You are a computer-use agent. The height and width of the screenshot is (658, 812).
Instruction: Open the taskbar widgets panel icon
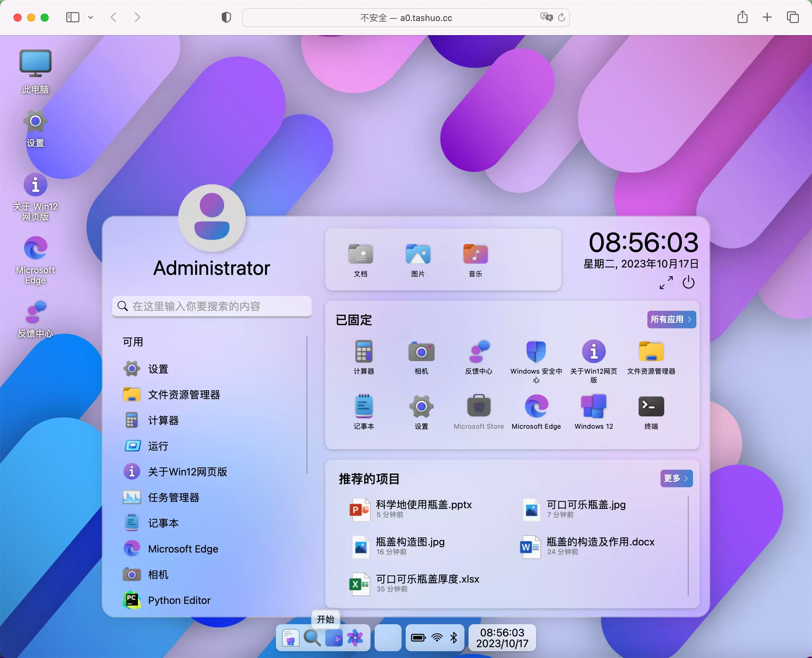[334, 638]
